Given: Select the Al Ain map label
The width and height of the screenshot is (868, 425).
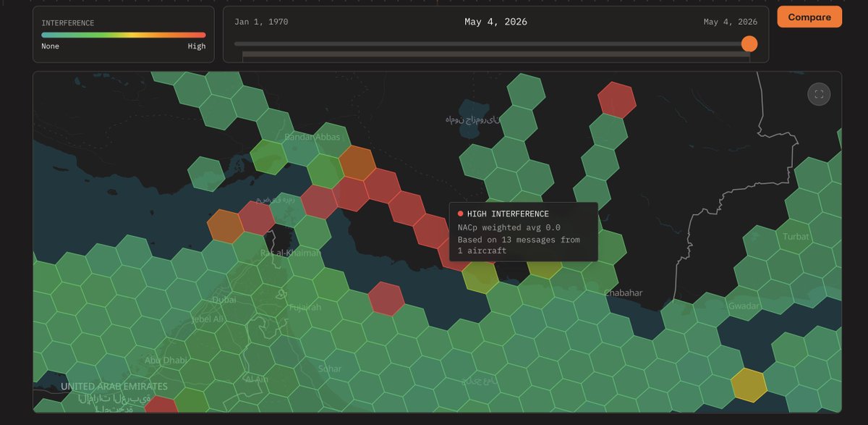Looking at the screenshot, I should (x=257, y=379).
